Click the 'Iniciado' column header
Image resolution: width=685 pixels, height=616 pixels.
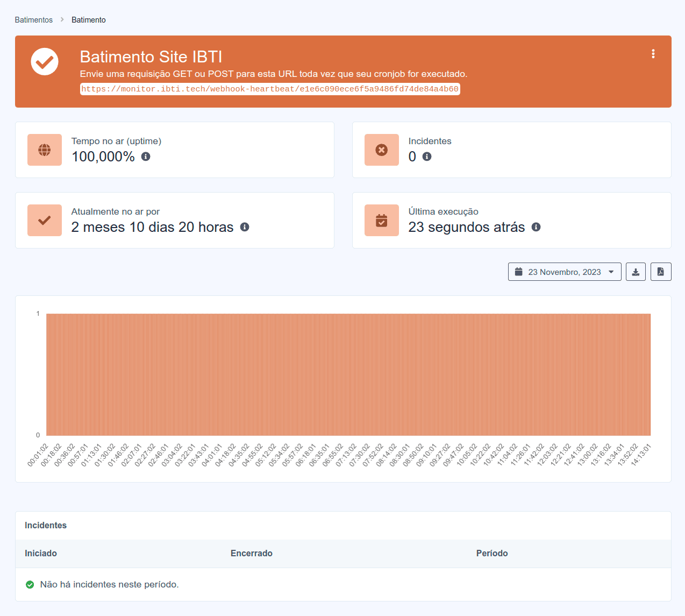point(41,553)
